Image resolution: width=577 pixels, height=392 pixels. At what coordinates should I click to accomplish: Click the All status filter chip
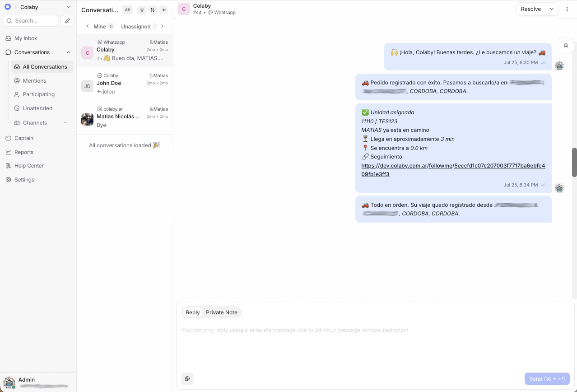127,10
